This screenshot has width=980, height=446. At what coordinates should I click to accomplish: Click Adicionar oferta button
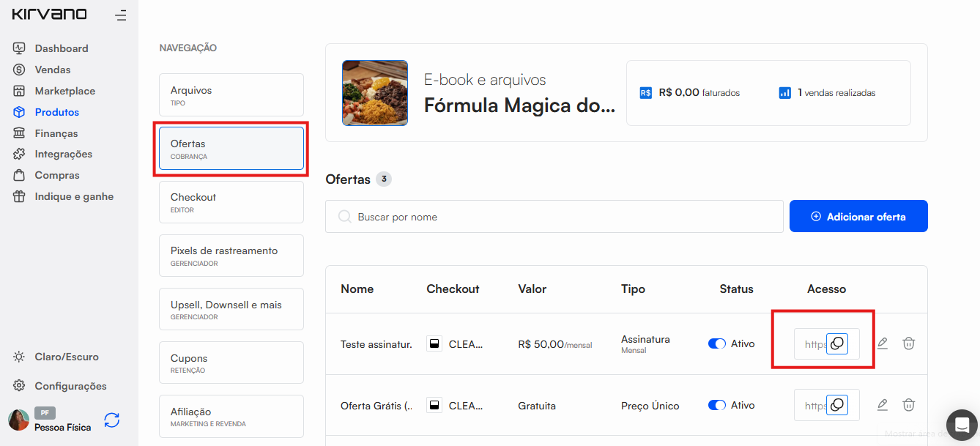[858, 217]
